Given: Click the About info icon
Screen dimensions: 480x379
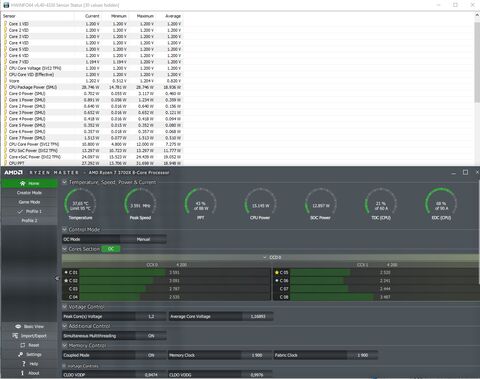Looking at the screenshot, I should click(x=22, y=373).
